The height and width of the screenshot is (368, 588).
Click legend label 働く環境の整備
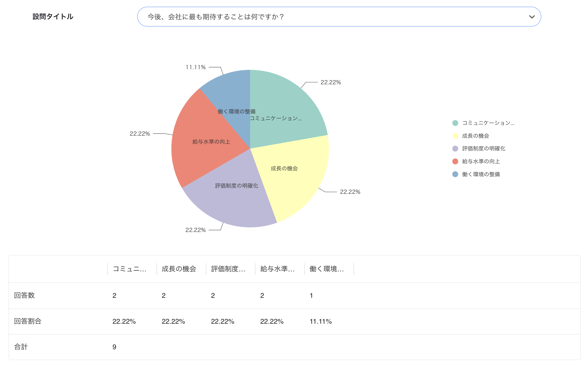point(481,174)
